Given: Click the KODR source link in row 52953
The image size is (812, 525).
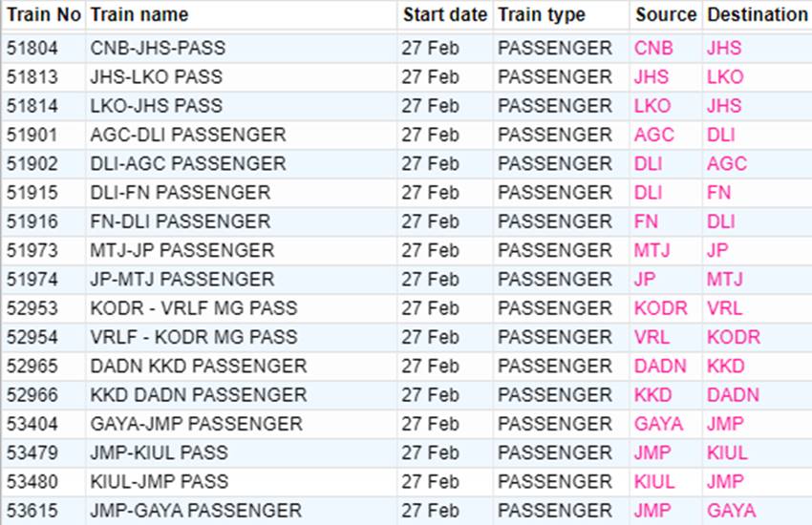Looking at the screenshot, I should 660,308.
